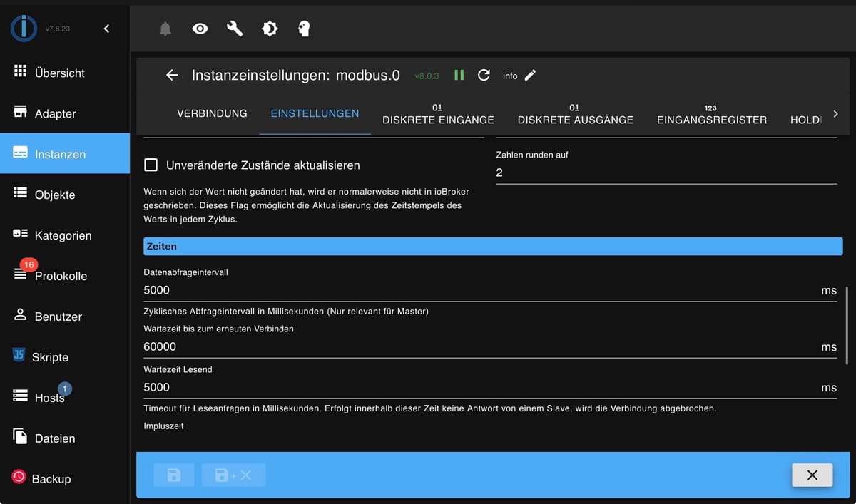
Task: Pause the modbus.0 instance
Action: pos(459,75)
